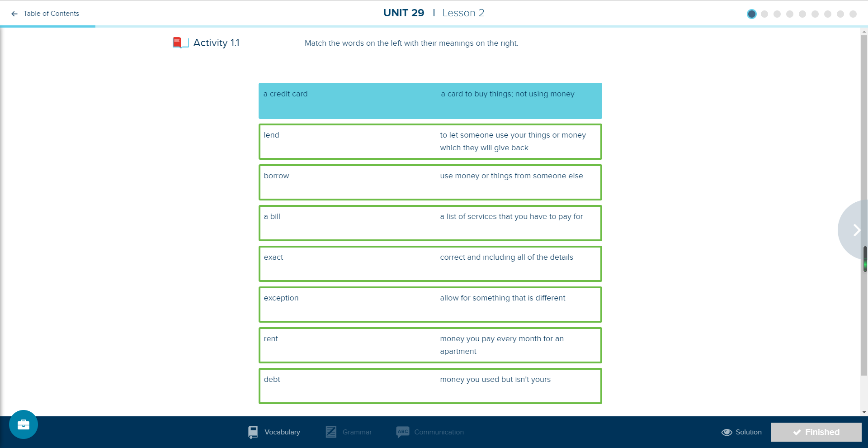Select the 'a credit card' word
The width and height of the screenshot is (868, 448).
coord(285,94)
